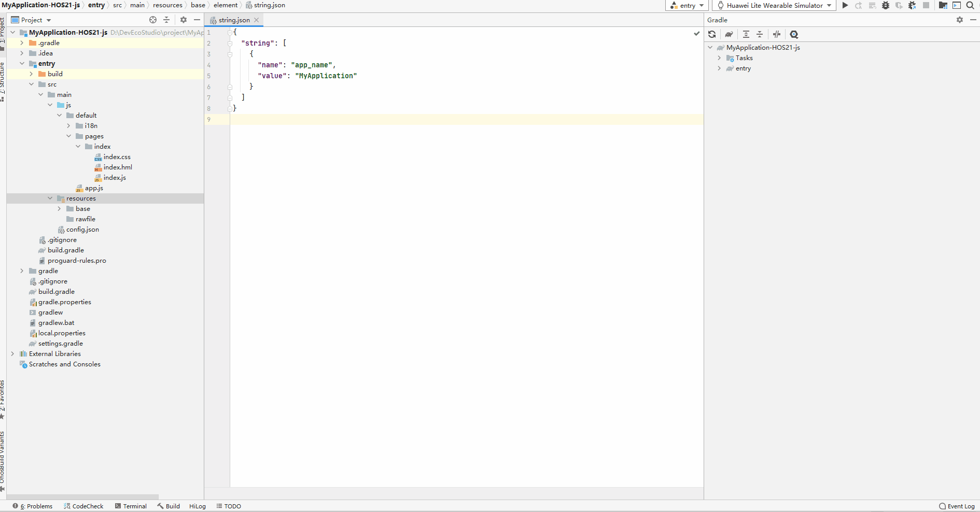
Task: Open the TODO tool window tab
Action: (x=229, y=506)
